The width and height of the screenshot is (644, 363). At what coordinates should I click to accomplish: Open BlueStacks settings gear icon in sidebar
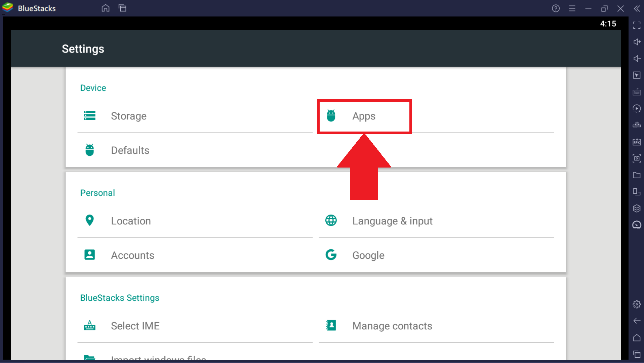coord(637,304)
